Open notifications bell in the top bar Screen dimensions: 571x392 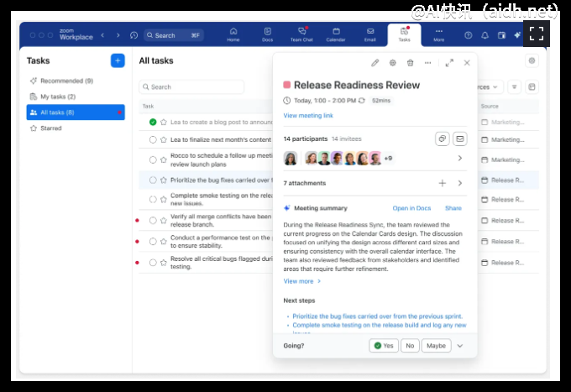tap(485, 35)
